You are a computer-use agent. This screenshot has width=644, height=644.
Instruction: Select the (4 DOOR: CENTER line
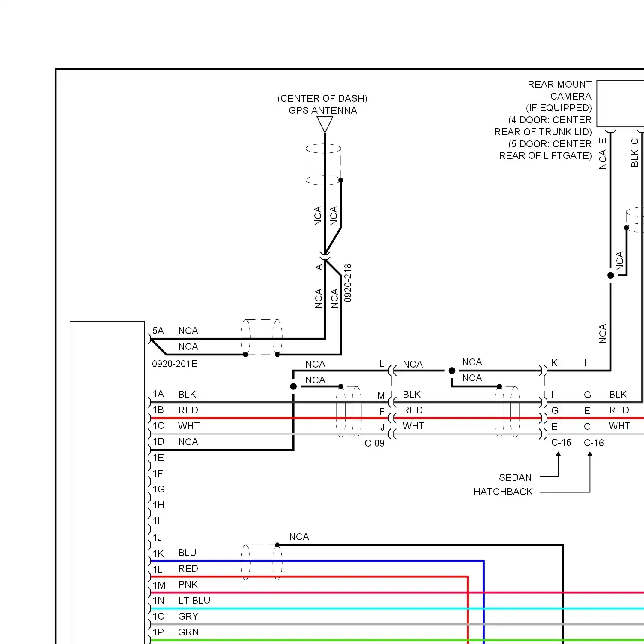(x=550, y=120)
